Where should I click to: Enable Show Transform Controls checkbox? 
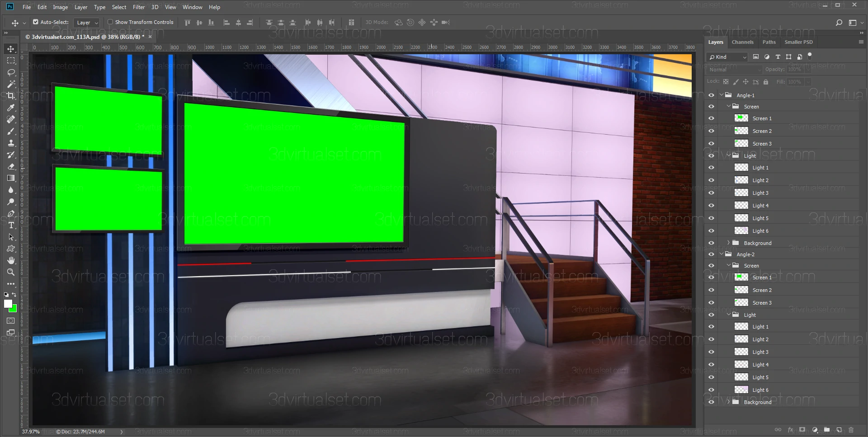pyautogui.click(x=110, y=22)
